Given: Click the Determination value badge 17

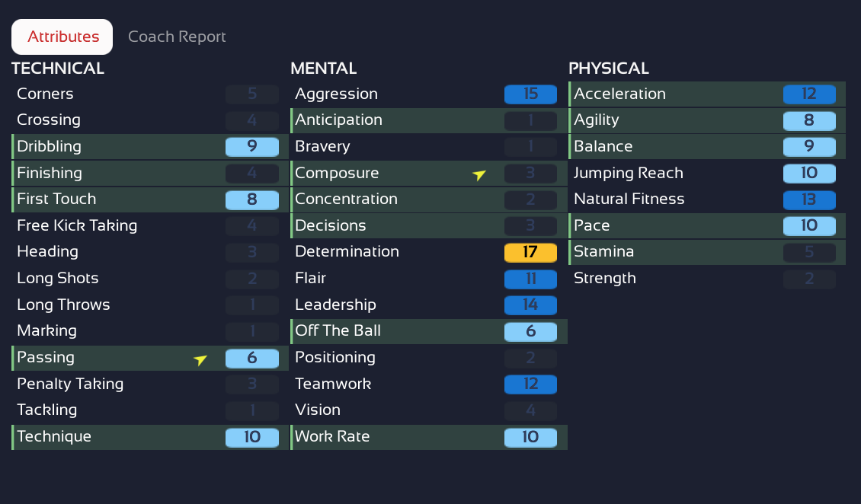Looking at the screenshot, I should point(530,252).
